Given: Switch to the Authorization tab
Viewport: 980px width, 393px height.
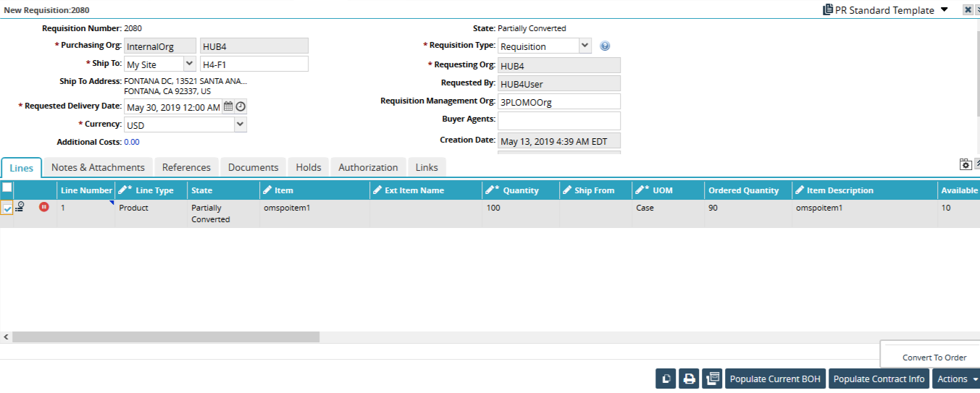Looking at the screenshot, I should 368,167.
